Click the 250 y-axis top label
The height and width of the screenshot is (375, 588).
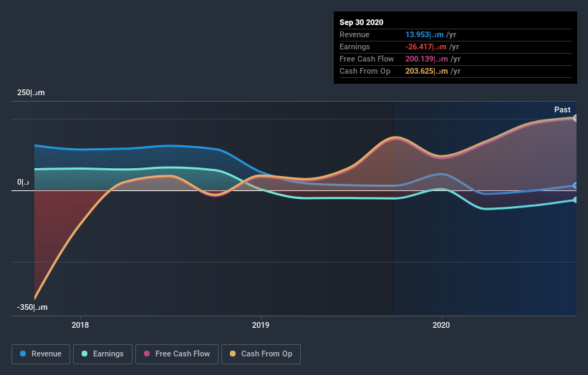[31, 92]
